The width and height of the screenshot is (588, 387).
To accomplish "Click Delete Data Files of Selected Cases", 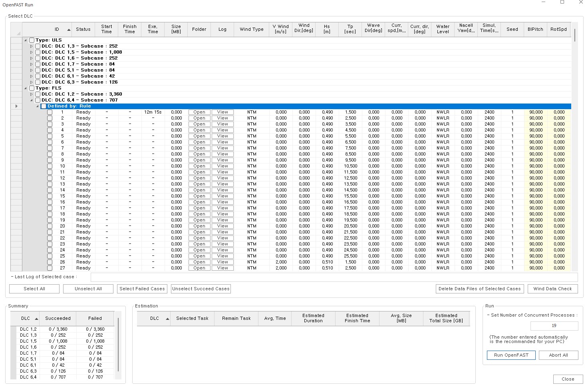I will tap(480, 289).
